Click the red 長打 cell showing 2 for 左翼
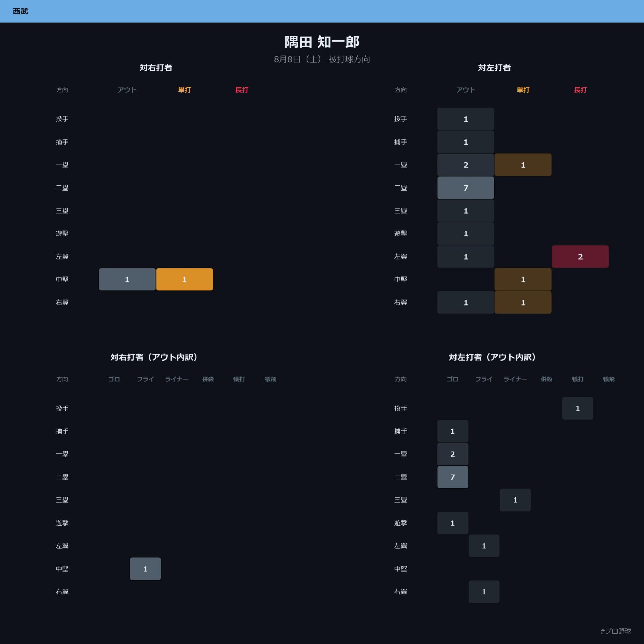This screenshot has height=644, width=644. click(x=580, y=257)
